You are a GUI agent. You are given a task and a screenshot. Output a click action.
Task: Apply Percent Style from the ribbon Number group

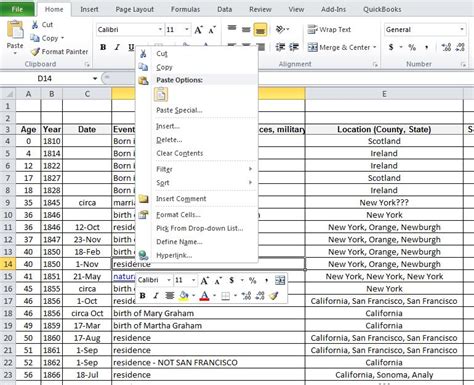click(x=412, y=47)
